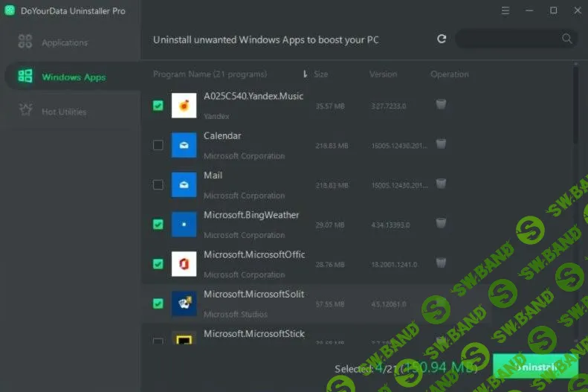Click the Mail program name
This screenshot has height=392, width=588.
(x=213, y=176)
